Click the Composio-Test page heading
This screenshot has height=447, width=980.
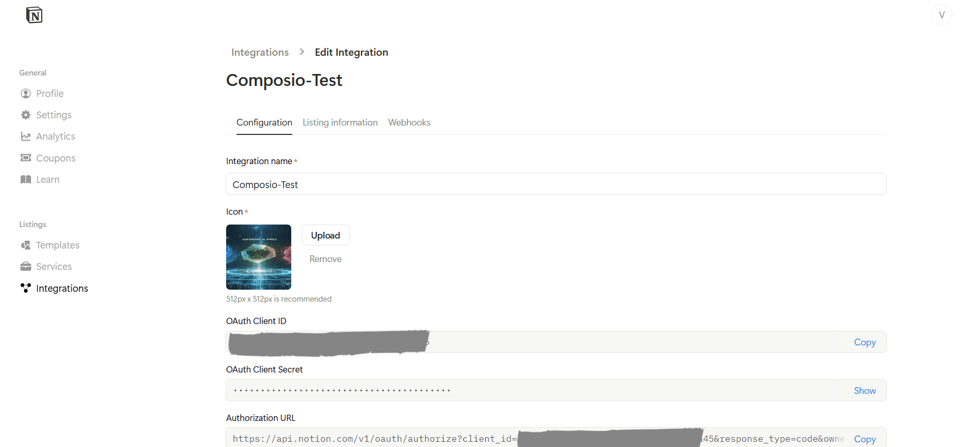pos(284,80)
